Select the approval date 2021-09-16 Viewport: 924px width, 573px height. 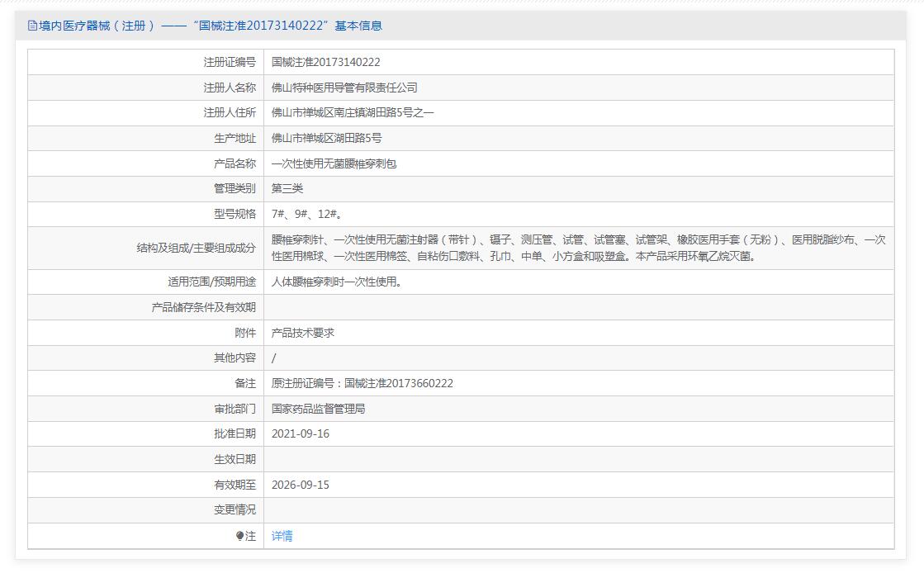[301, 433]
